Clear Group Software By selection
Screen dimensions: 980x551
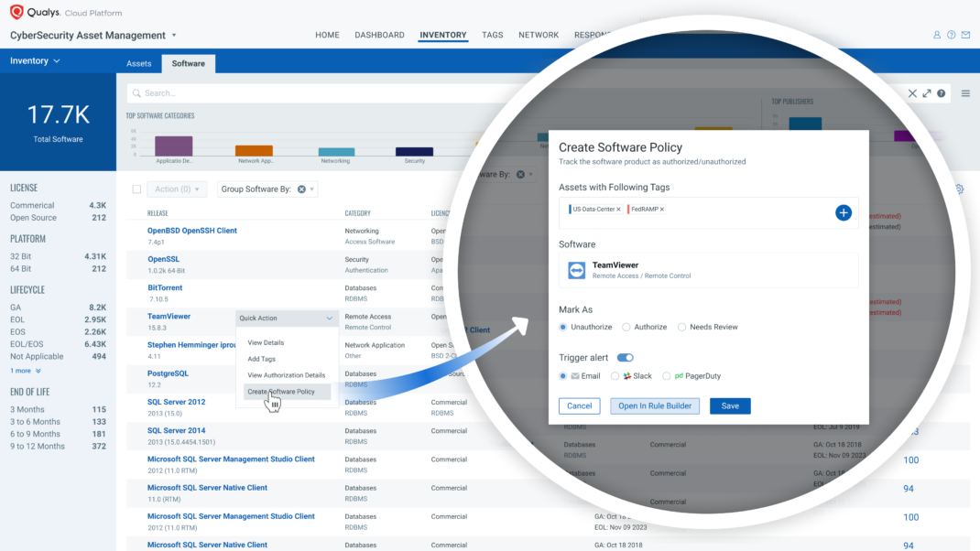302,189
